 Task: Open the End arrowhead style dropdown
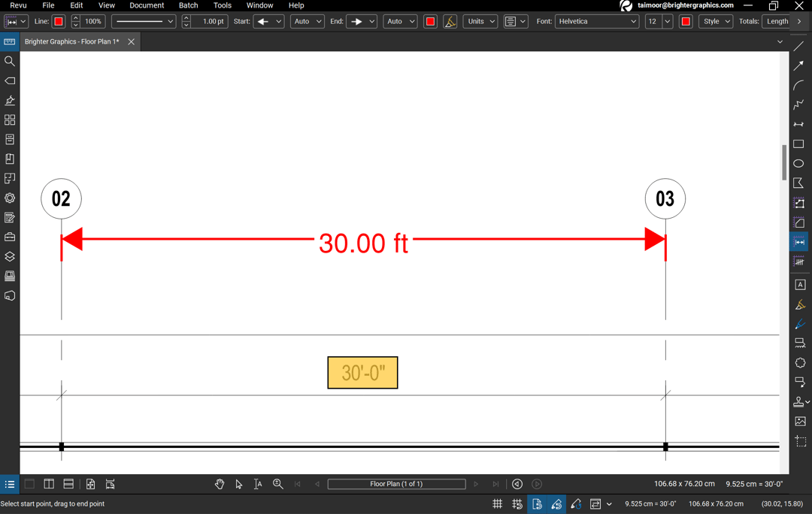click(362, 21)
